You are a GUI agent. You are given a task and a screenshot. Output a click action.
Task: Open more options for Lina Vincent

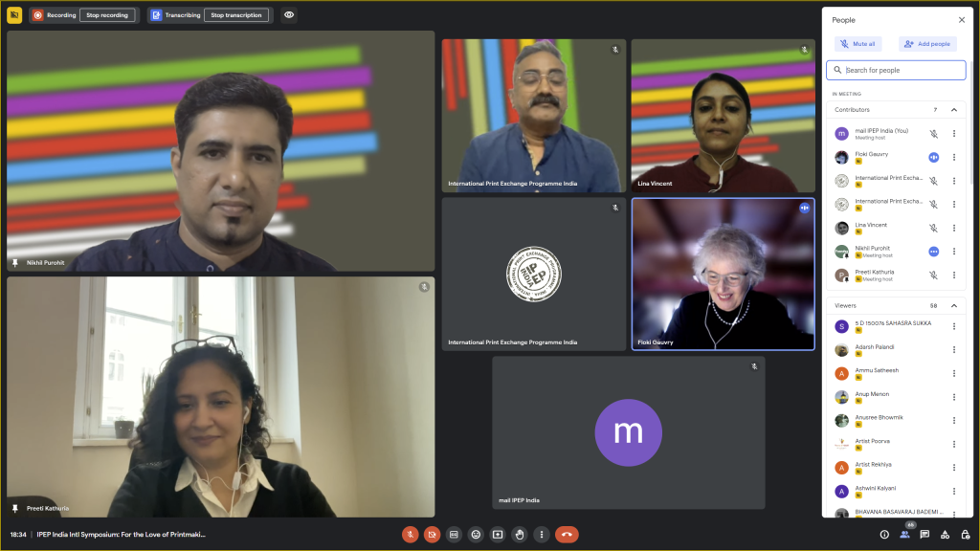(953, 228)
